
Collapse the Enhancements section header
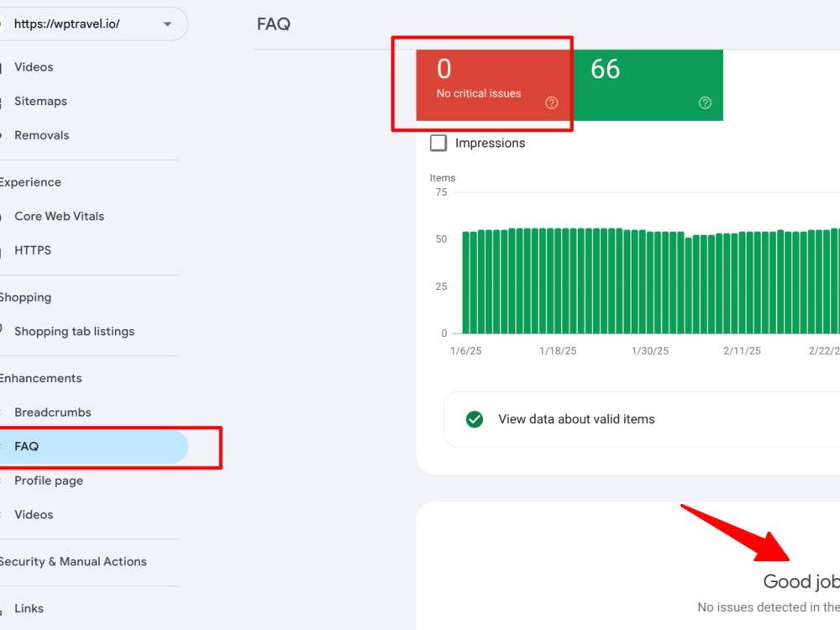tap(40, 378)
